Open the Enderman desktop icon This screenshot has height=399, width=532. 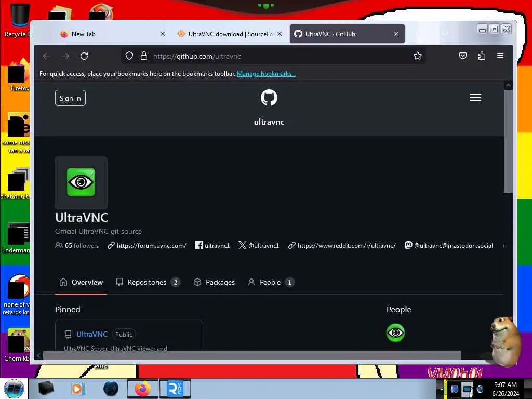click(x=16, y=237)
